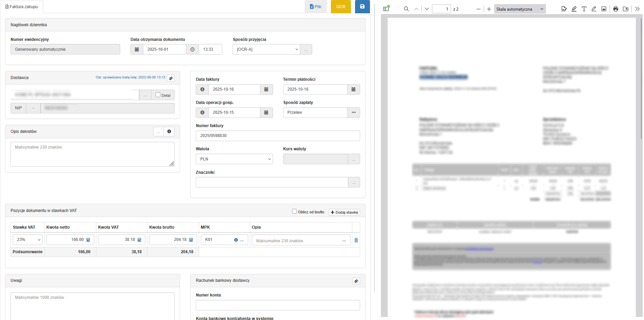Open the Plik tab button
Image resolution: width=644 pixels, height=320 pixels.
[x=316, y=7]
